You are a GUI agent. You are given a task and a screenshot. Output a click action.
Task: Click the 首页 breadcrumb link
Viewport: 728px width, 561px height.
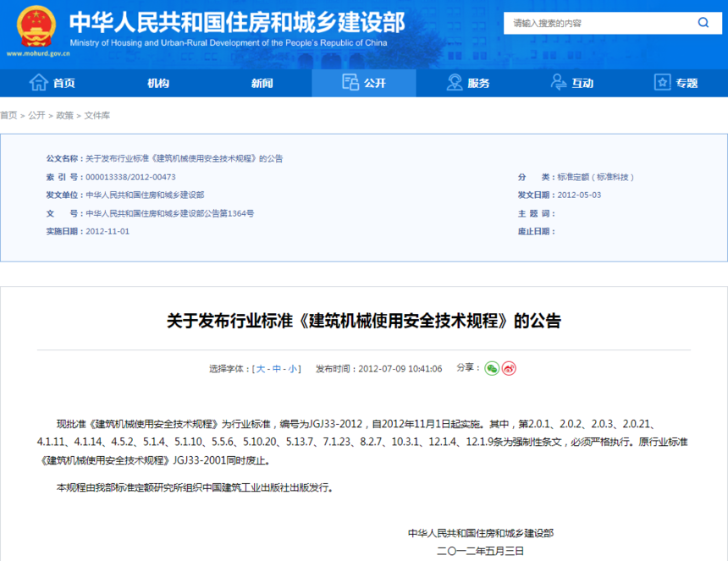(8, 115)
